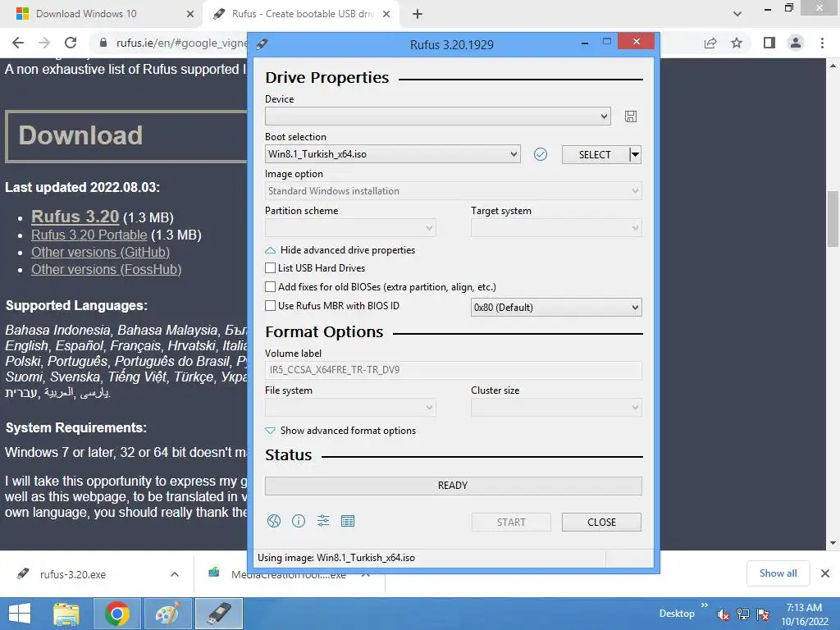Screen dimensions: 840x630
Task: Open rufus-3.20.exe from downloads bar
Action: pyautogui.click(x=73, y=574)
